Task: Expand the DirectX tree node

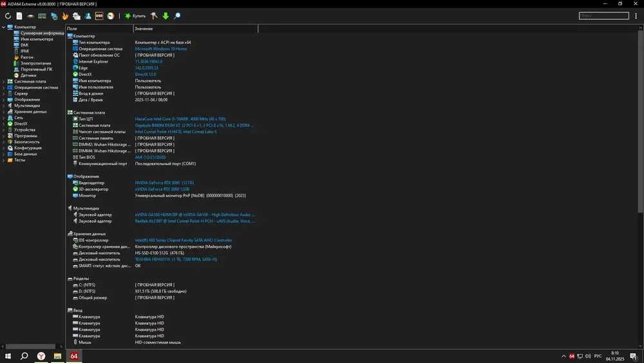Action: (4, 124)
